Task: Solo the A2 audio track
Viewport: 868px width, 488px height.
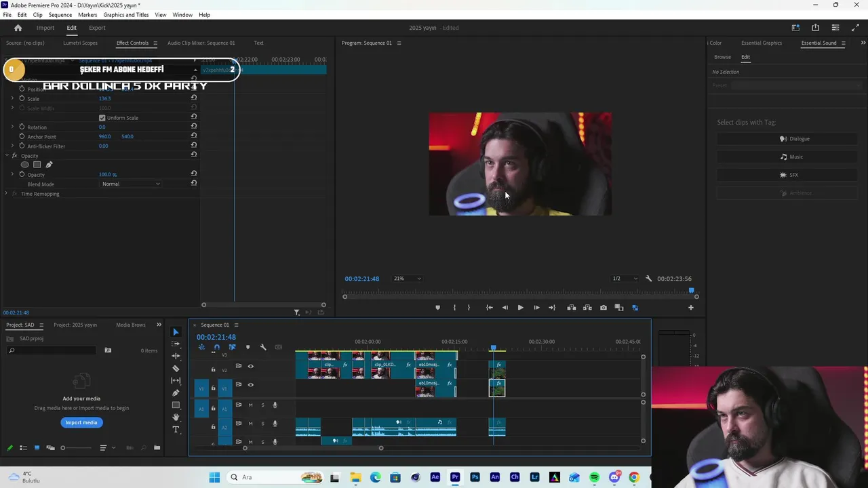Action: tap(262, 424)
